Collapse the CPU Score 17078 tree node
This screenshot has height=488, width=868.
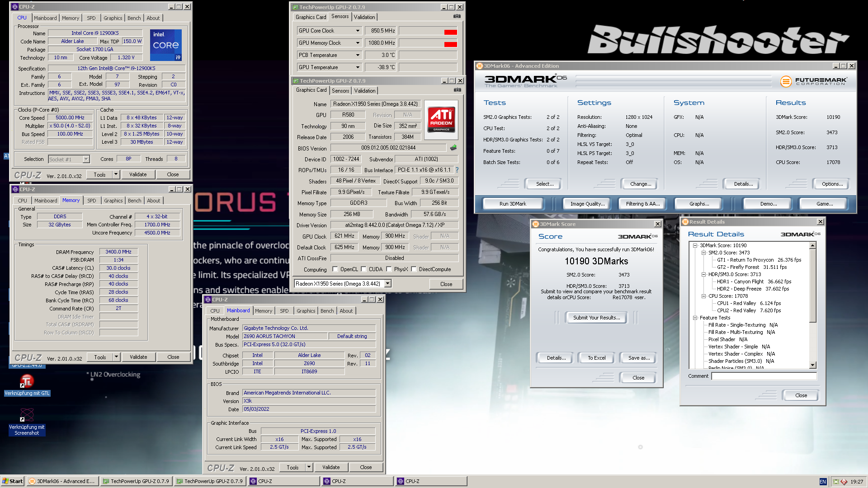703,296
